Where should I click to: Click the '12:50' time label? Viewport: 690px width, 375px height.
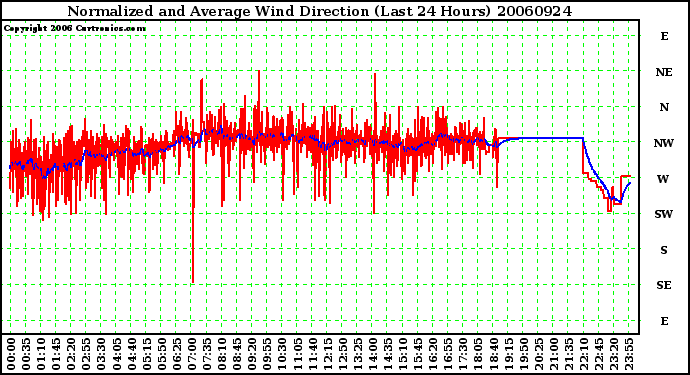[342, 354]
